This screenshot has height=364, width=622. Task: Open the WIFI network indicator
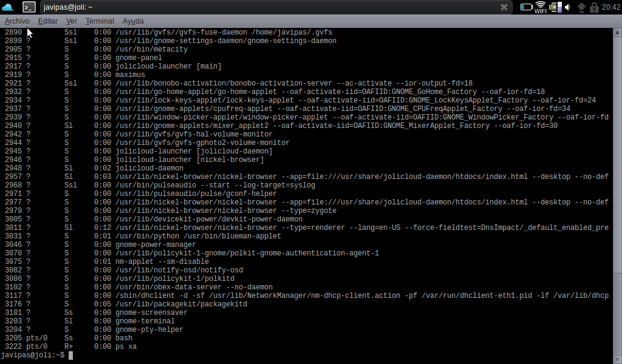tap(540, 7)
